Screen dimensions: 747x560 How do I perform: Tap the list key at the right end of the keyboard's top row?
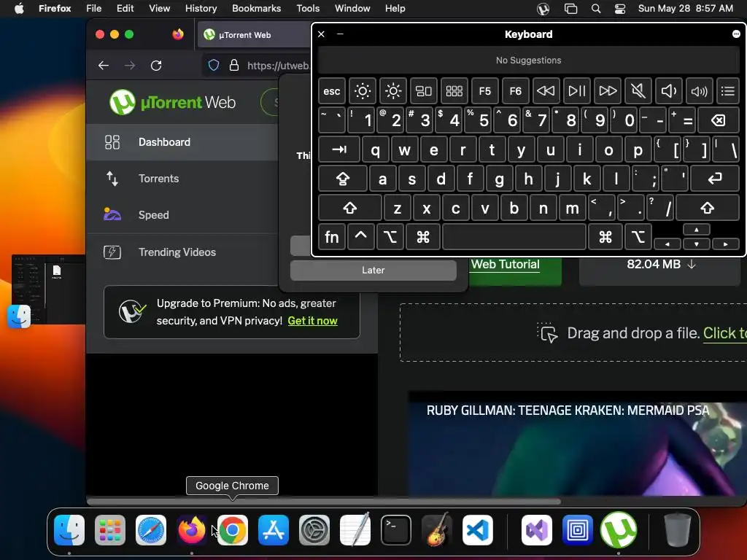(727, 91)
